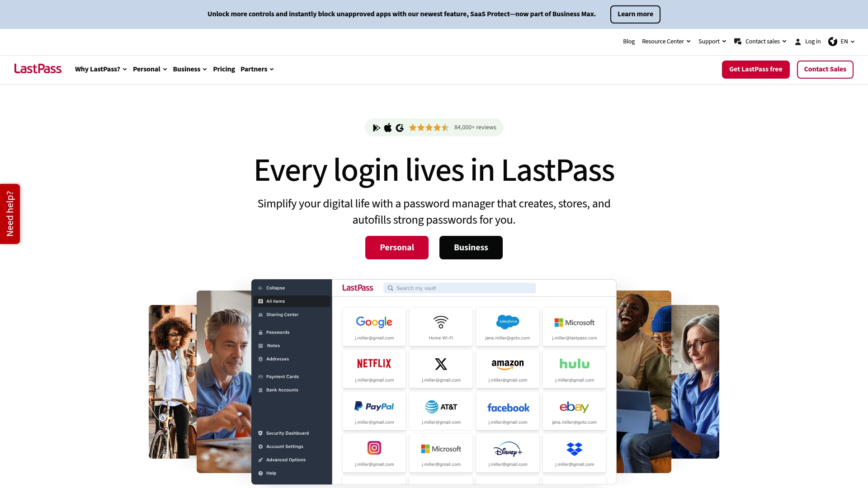This screenshot has height=488, width=868.
Task: Click the globe language icon
Action: click(832, 42)
